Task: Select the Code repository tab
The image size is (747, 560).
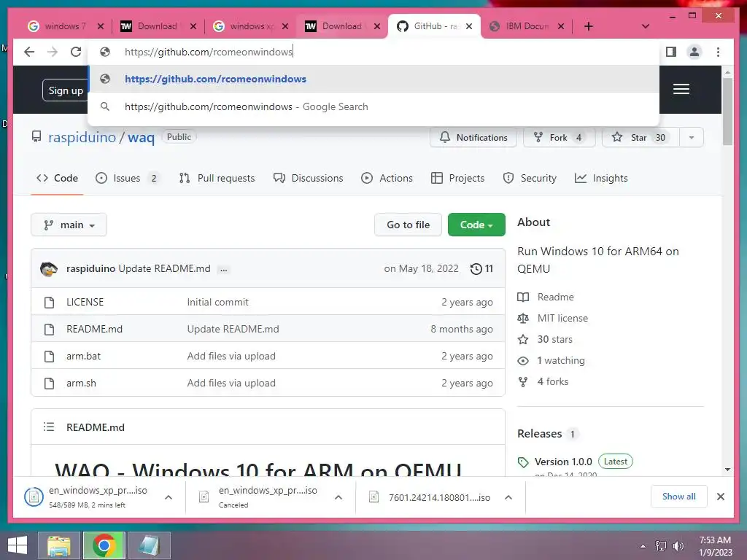Action: point(57,178)
